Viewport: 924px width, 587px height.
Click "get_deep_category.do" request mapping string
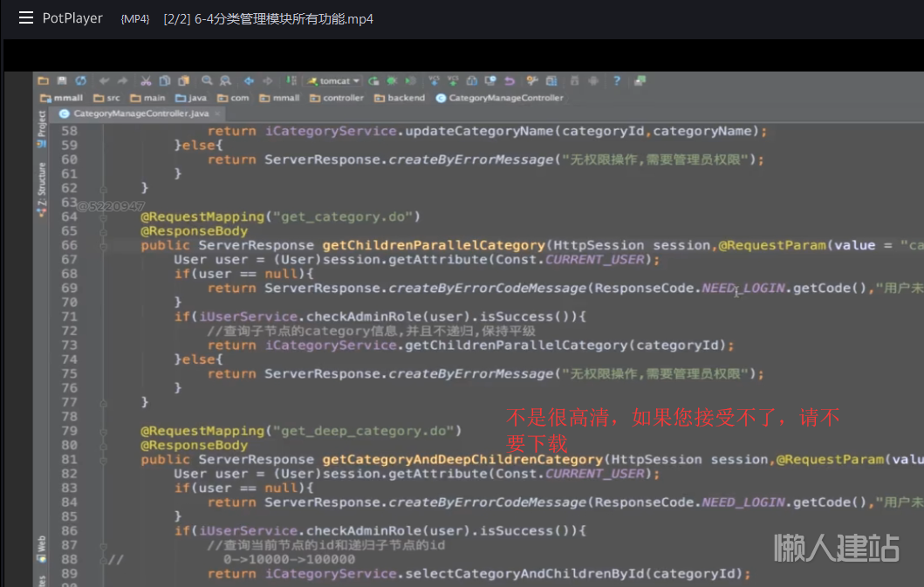pyautogui.click(x=364, y=431)
